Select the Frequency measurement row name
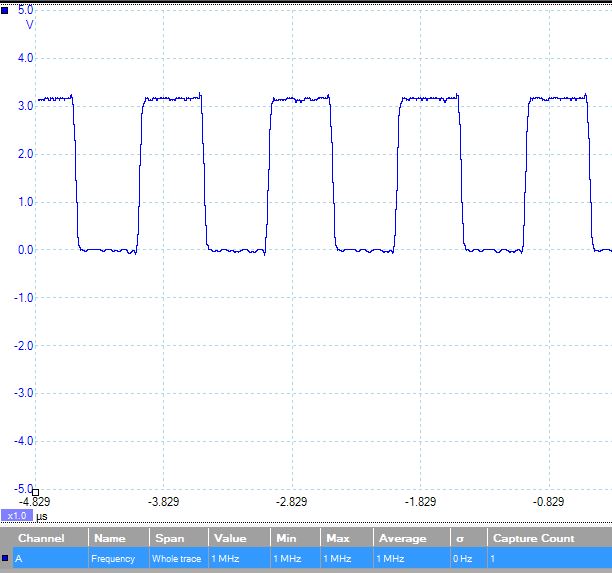The image size is (612, 573). (x=113, y=559)
